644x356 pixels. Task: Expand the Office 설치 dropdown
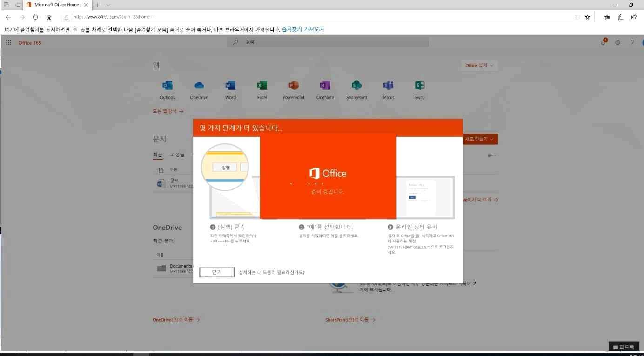pyautogui.click(x=479, y=65)
